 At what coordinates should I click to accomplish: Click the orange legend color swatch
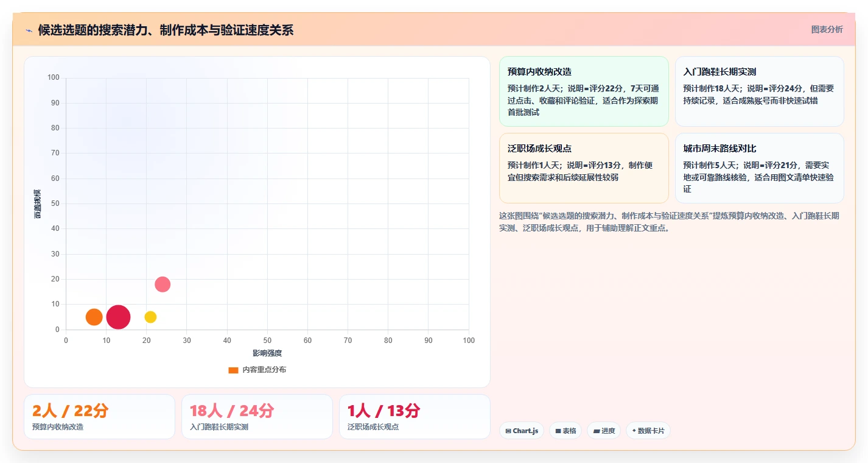click(x=233, y=370)
